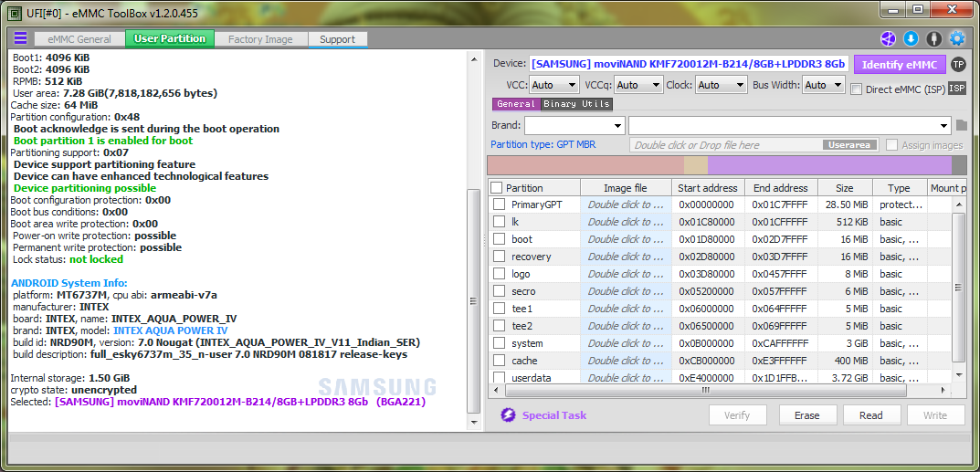This screenshot has width=980, height=472.
Task: Switch to the Support tab
Action: tap(338, 39)
